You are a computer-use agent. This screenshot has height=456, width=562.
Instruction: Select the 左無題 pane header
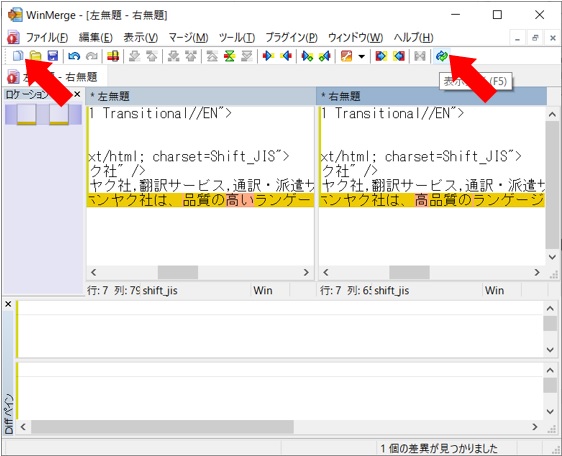coord(200,96)
